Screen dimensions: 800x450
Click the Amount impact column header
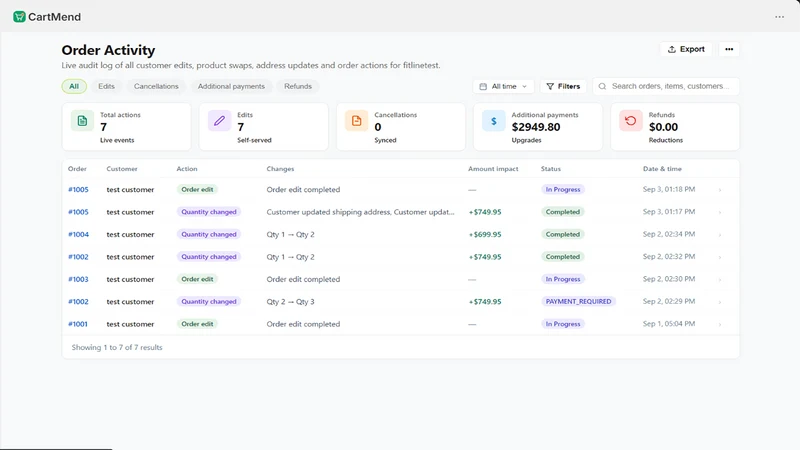point(493,169)
